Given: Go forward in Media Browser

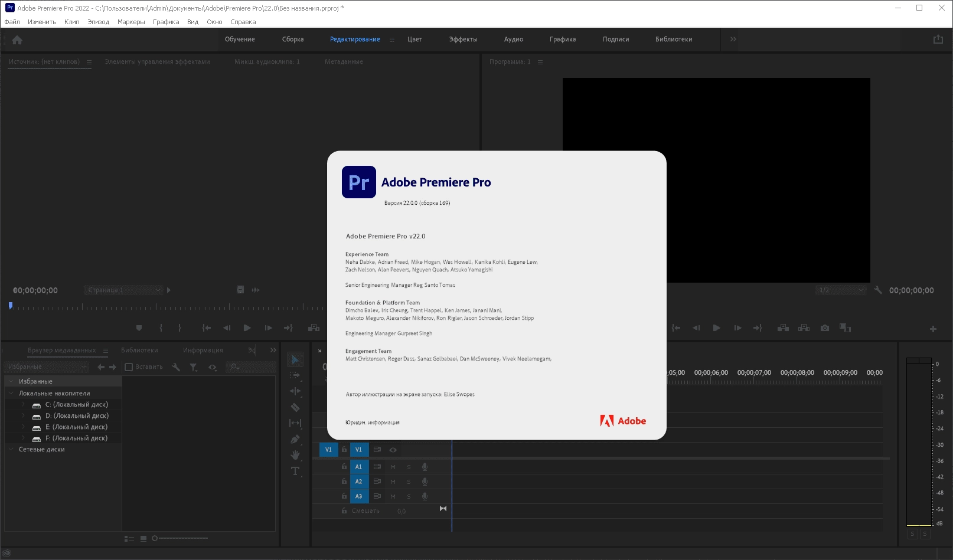Looking at the screenshot, I should tap(113, 367).
